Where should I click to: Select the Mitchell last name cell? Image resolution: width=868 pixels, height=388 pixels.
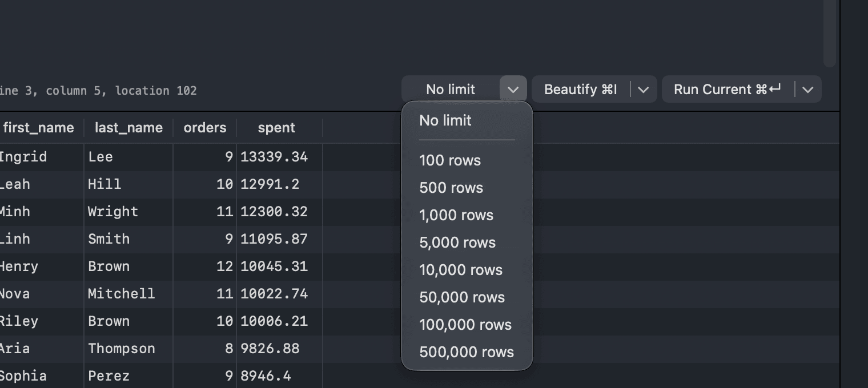pyautogui.click(x=128, y=294)
